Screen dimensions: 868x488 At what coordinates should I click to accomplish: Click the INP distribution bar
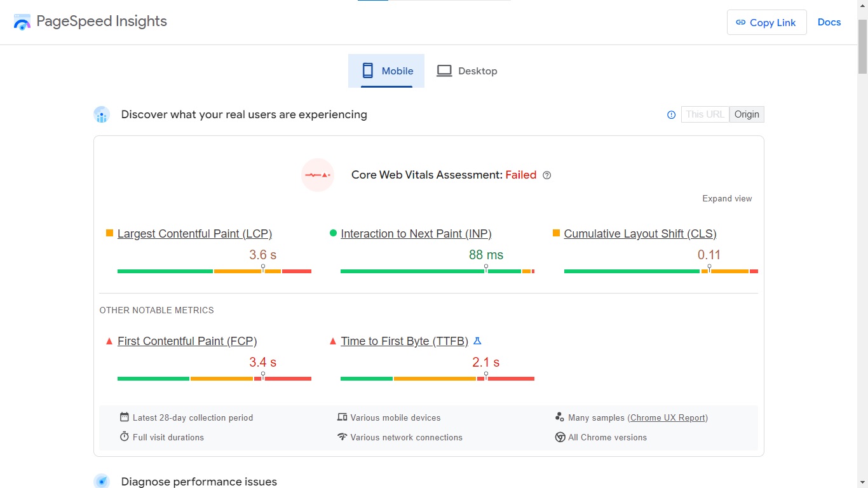pyautogui.click(x=437, y=271)
